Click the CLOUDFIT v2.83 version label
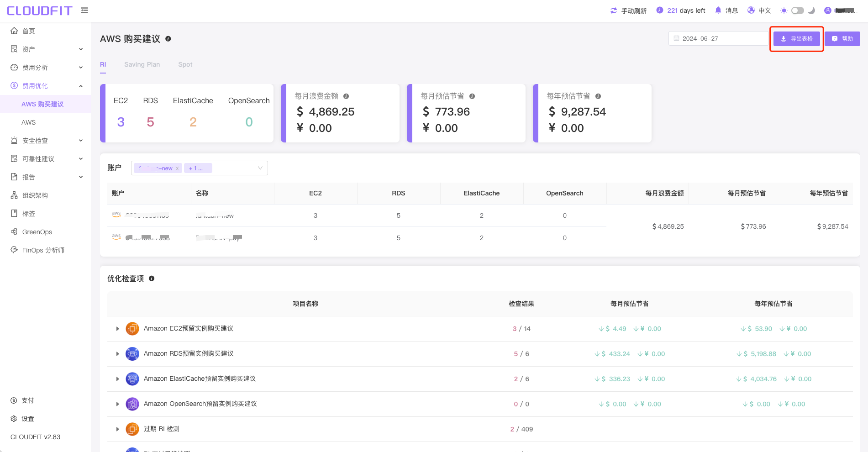Viewport: 868px width, 452px height. point(36,437)
